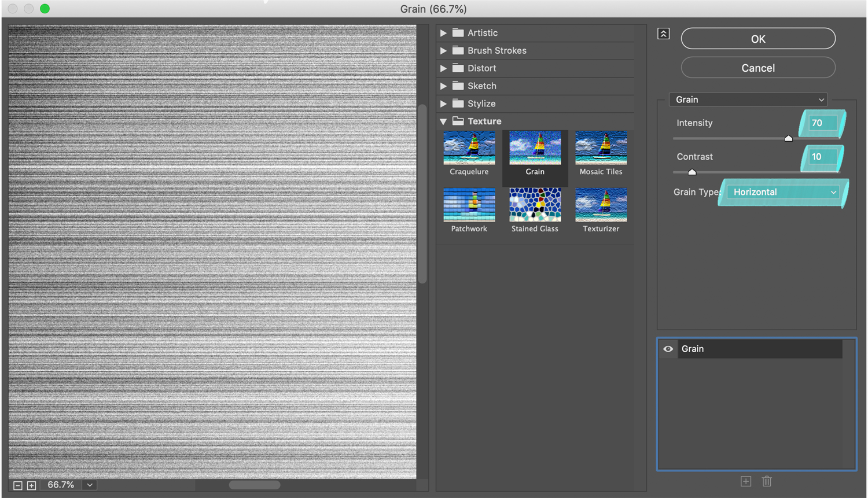Zoom out using the minus icon

17,485
